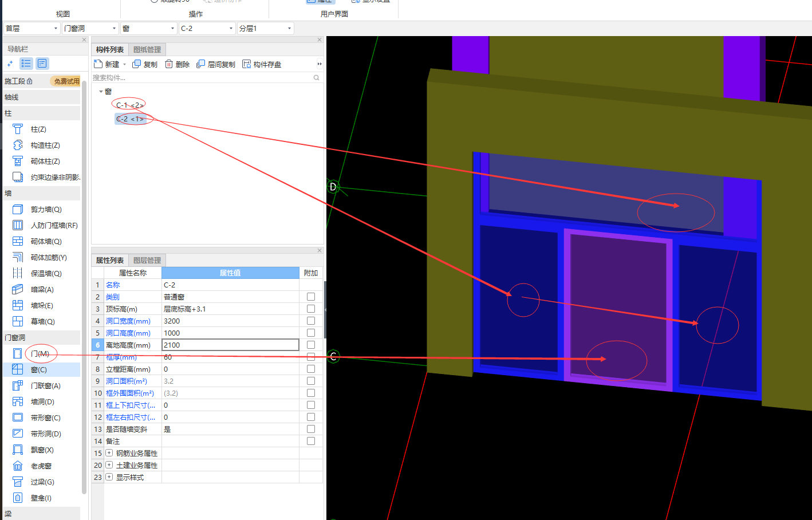
Task: Expand the 显示样式 group
Action: coord(109,477)
